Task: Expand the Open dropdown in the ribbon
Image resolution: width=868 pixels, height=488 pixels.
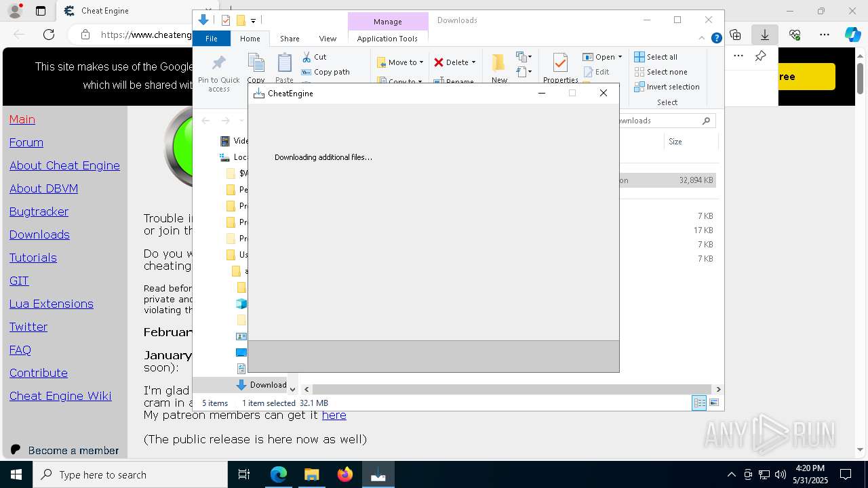Action: [x=620, y=57]
